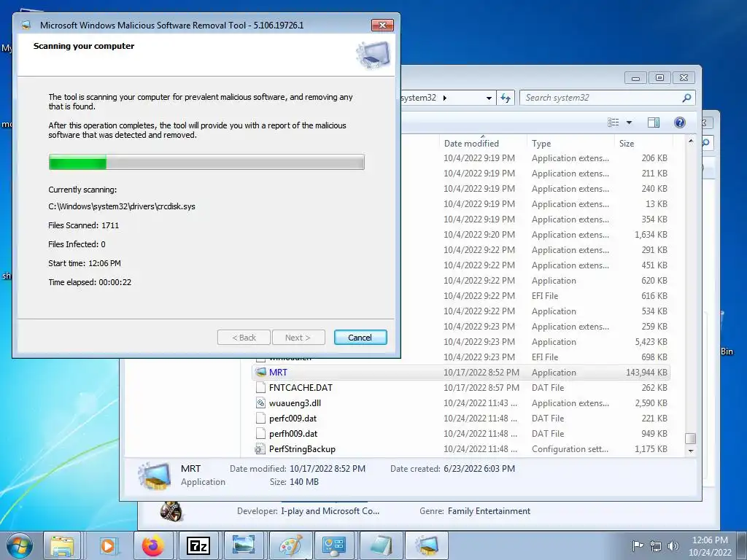Open 7-Zip from the taskbar
Viewport: 747px width, 560px height.
click(x=198, y=545)
